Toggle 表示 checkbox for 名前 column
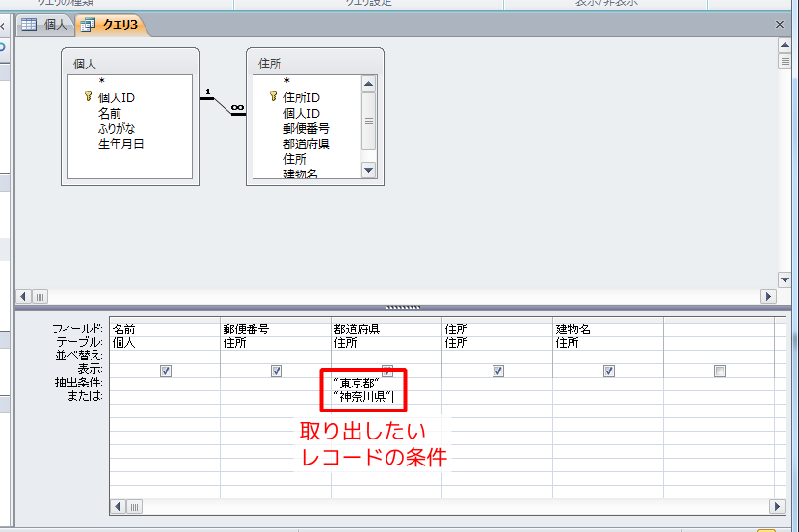Screen dimensions: 799x532 [166, 371]
